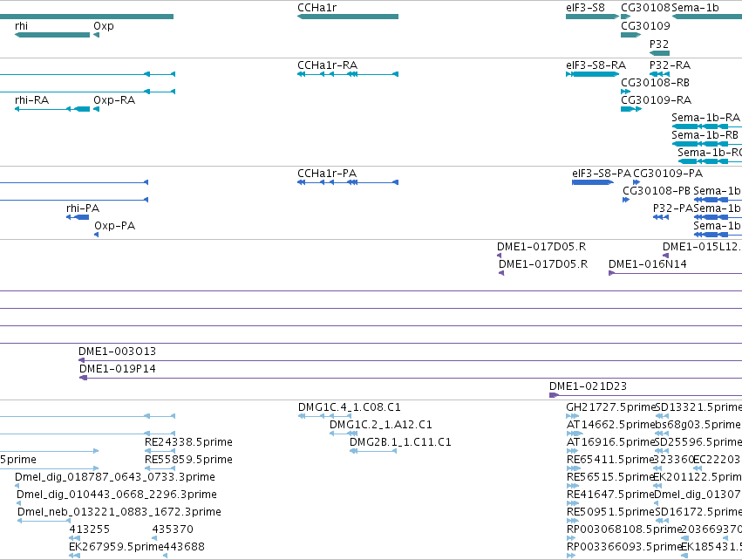This screenshot has height=560, width=742.
Task: Select the SD25596.5prime label
Action: [x=698, y=442]
